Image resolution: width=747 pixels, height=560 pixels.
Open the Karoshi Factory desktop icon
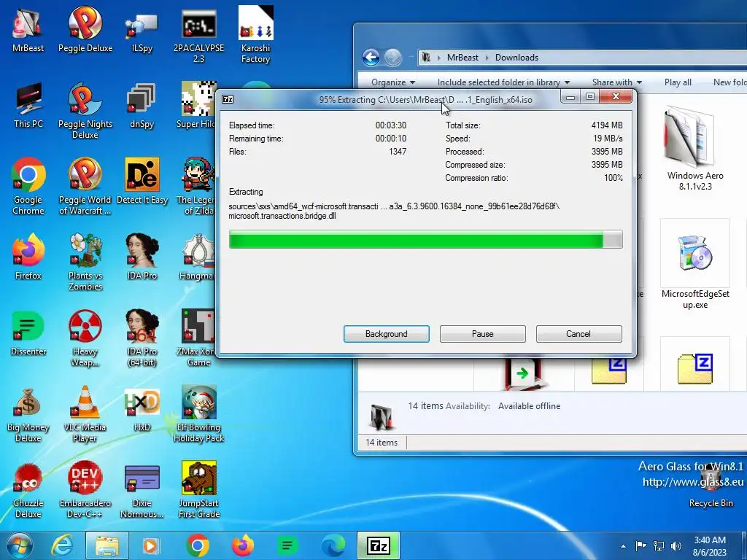click(255, 36)
